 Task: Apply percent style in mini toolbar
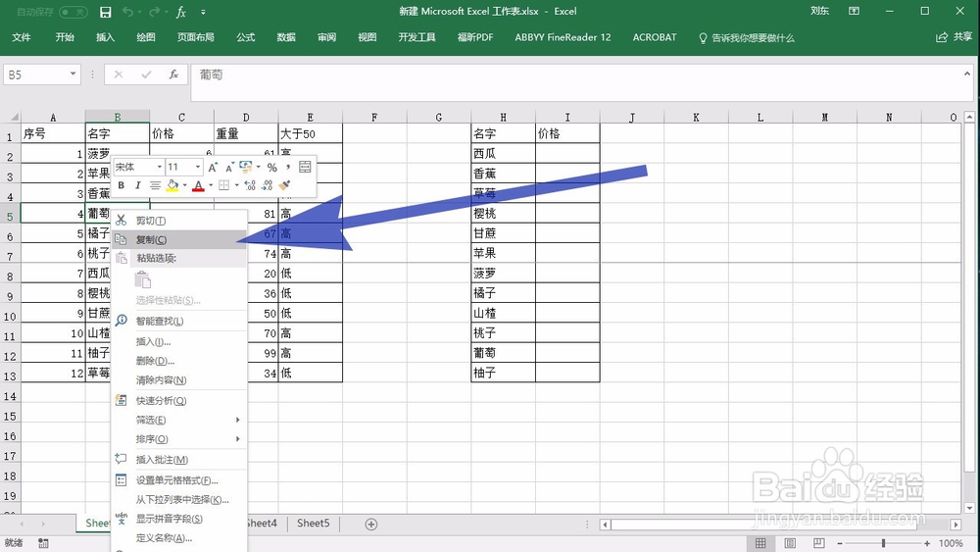(x=271, y=168)
